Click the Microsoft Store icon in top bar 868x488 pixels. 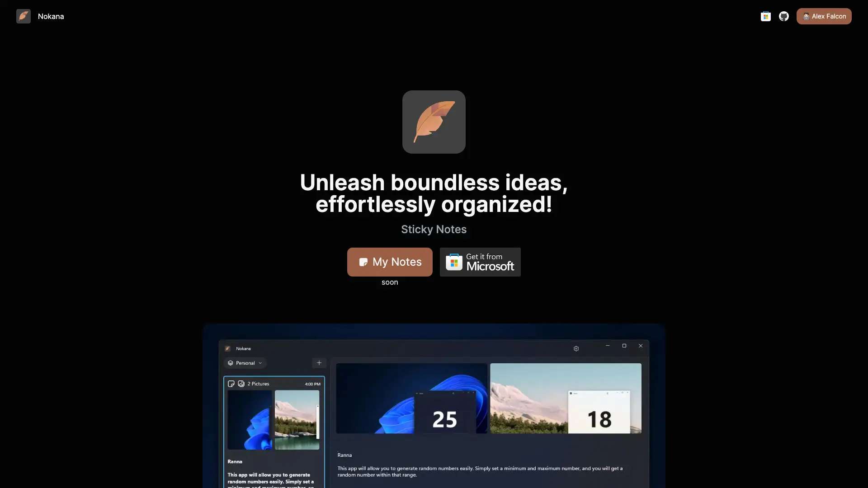[765, 15]
